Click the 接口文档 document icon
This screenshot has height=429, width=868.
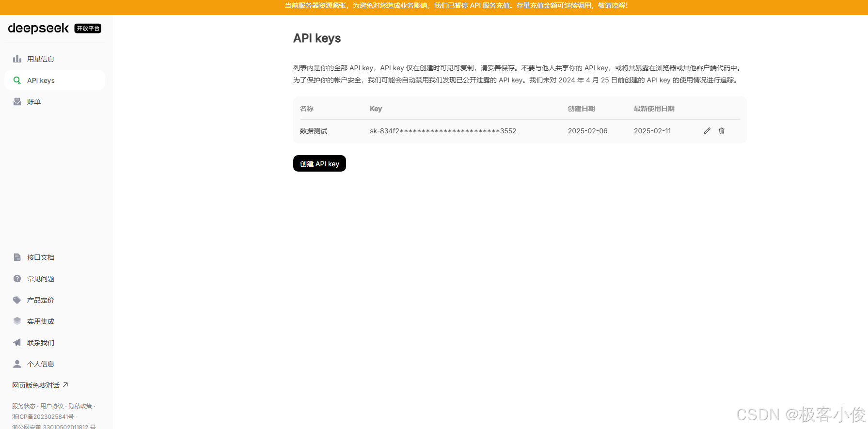(x=17, y=257)
